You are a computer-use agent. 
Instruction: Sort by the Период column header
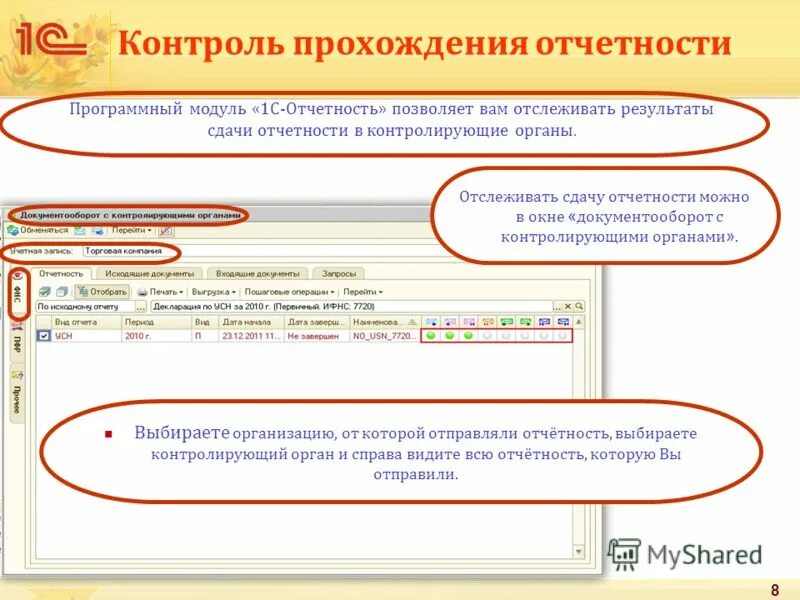tap(156, 322)
